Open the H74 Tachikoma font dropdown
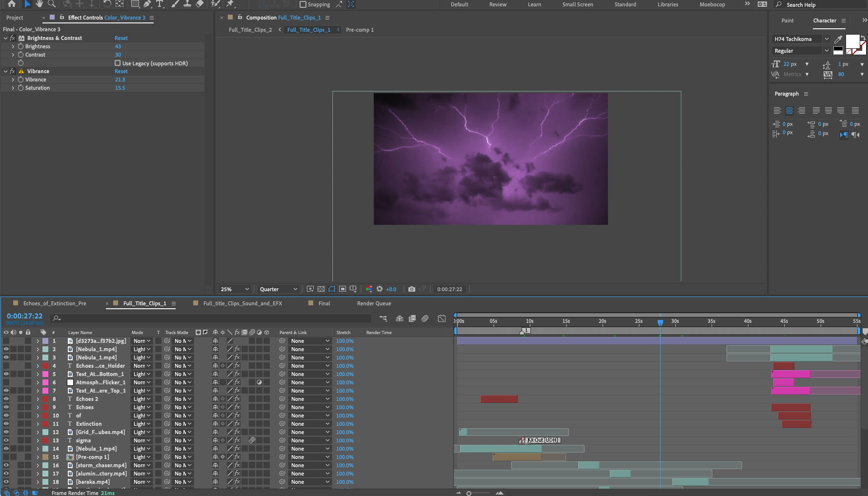This screenshot has width=868, height=496. (801, 39)
